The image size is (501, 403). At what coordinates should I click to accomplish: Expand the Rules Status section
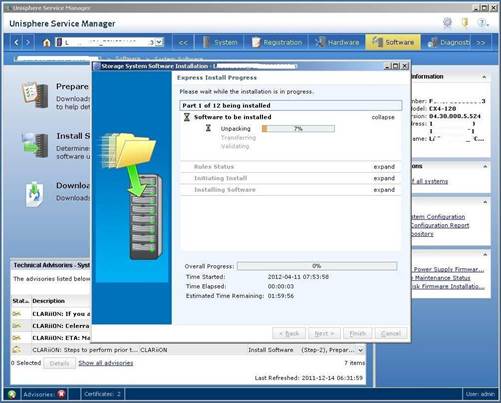coord(384,167)
